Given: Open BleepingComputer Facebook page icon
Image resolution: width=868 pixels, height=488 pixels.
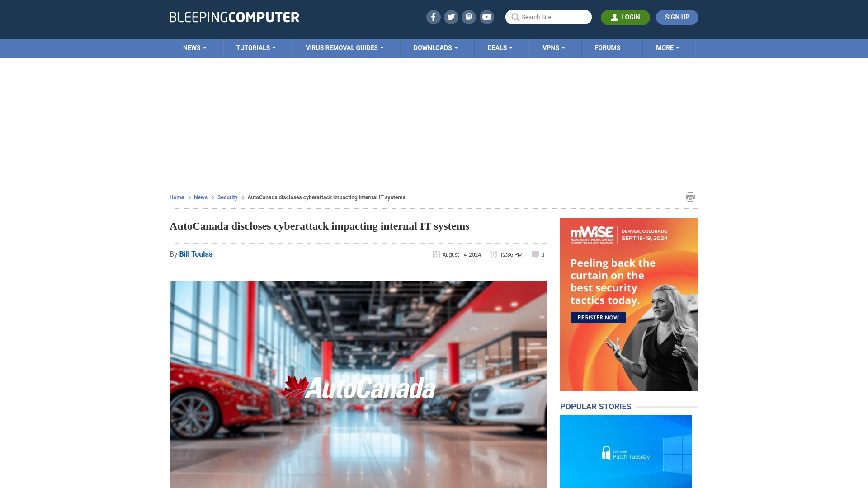Looking at the screenshot, I should coord(433,17).
